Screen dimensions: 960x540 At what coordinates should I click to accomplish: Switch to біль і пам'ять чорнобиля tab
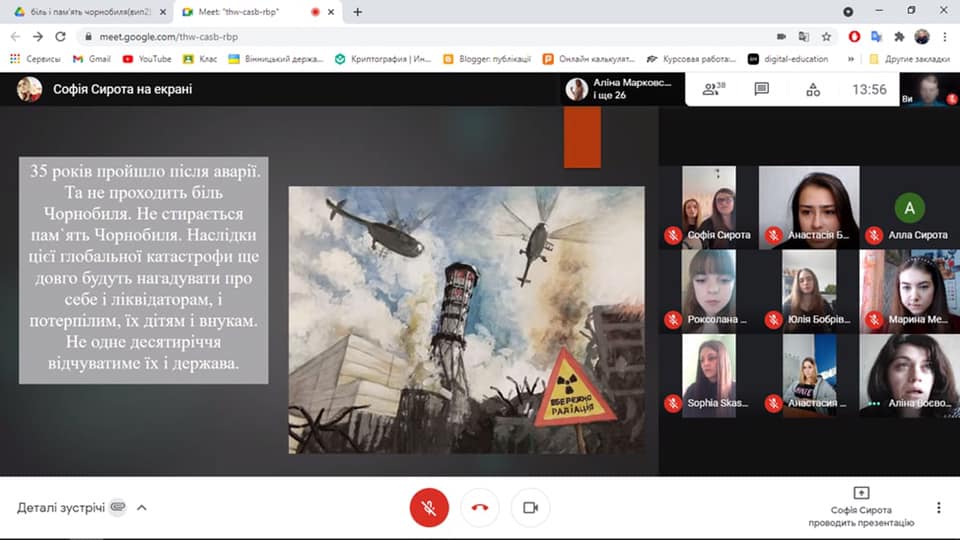click(89, 12)
